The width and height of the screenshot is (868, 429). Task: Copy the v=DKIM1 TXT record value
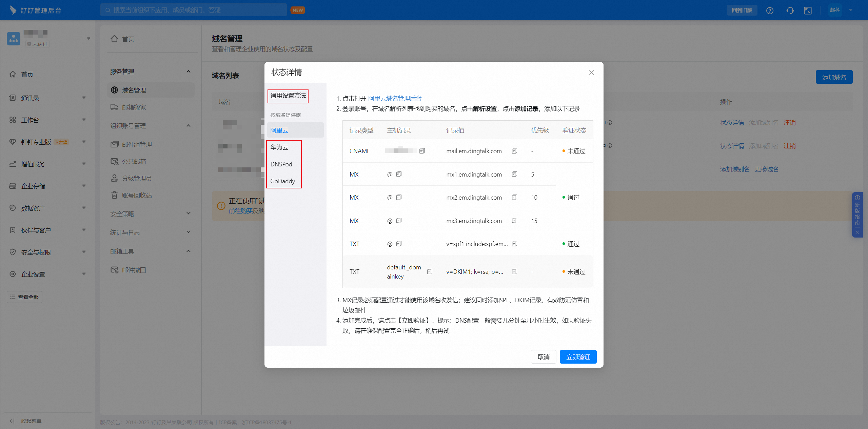point(514,271)
